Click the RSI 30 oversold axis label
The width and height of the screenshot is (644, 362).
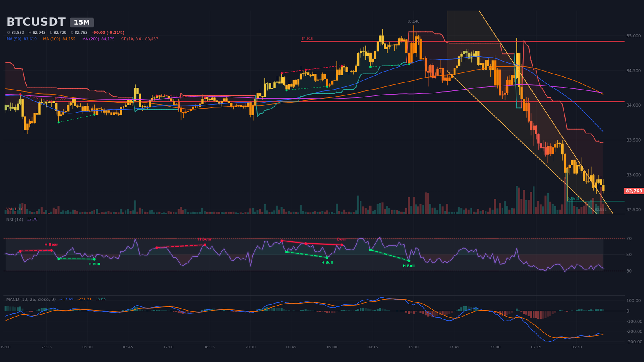click(629, 271)
